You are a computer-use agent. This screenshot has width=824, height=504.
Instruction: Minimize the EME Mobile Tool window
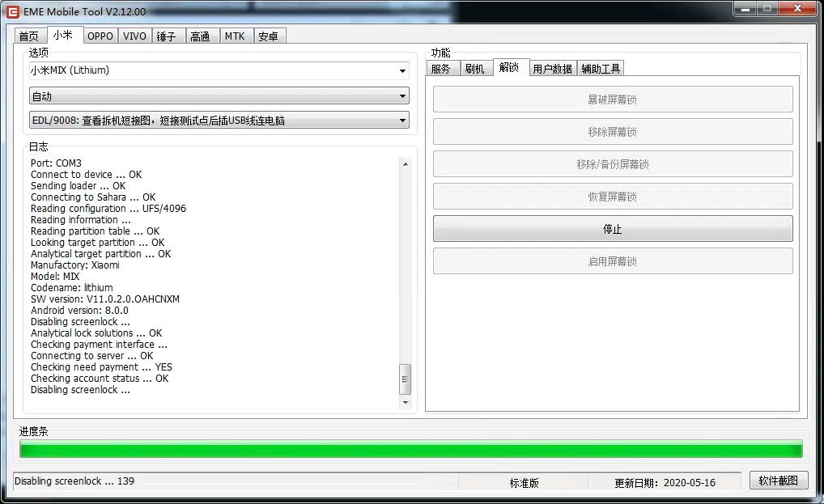click(745, 9)
